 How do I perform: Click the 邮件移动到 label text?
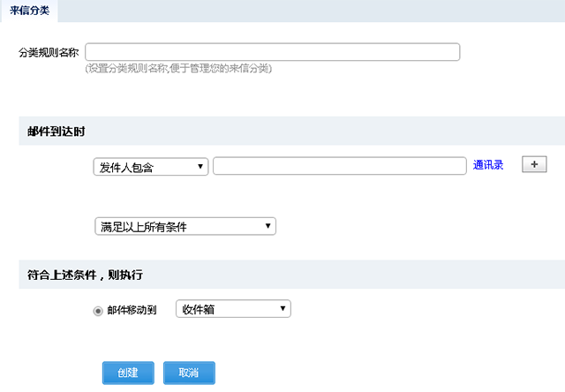132,310
